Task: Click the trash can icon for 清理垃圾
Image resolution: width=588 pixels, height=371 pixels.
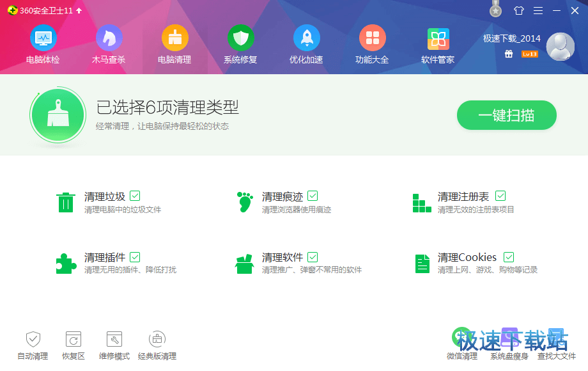Action: click(x=66, y=202)
